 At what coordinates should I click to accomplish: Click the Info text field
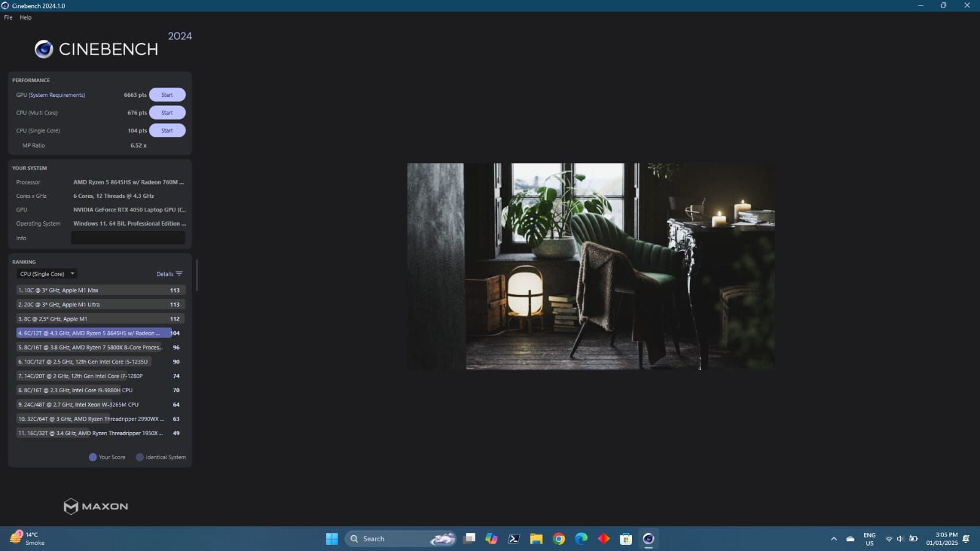click(x=128, y=238)
